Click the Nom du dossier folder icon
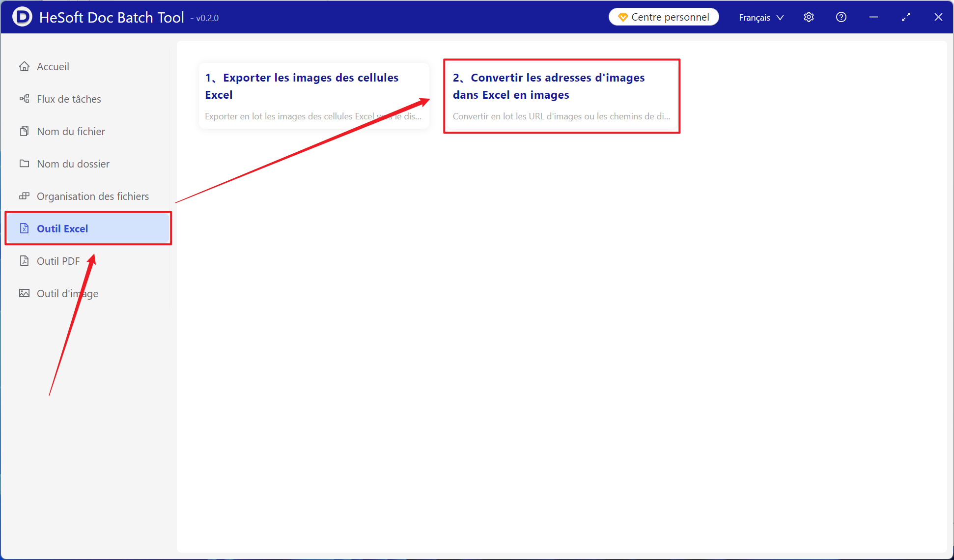Viewport: 954px width, 560px height. coord(24,164)
